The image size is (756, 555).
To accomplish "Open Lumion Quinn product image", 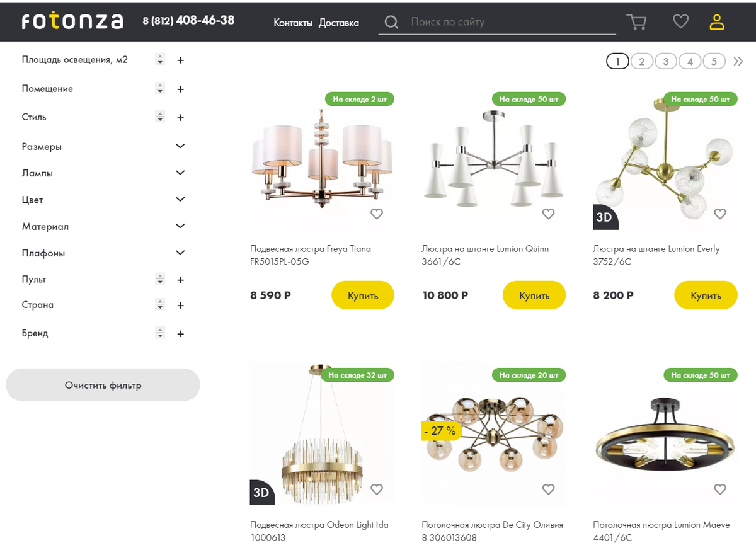I will tap(493, 157).
